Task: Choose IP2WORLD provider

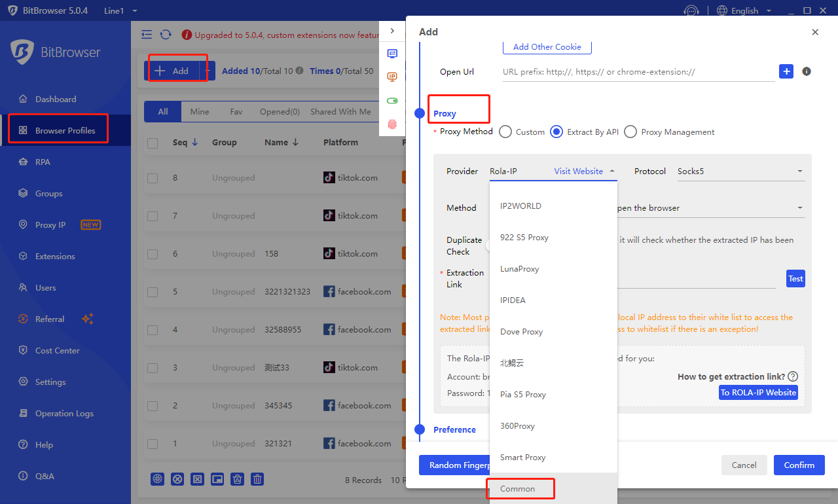Action: (x=553, y=206)
